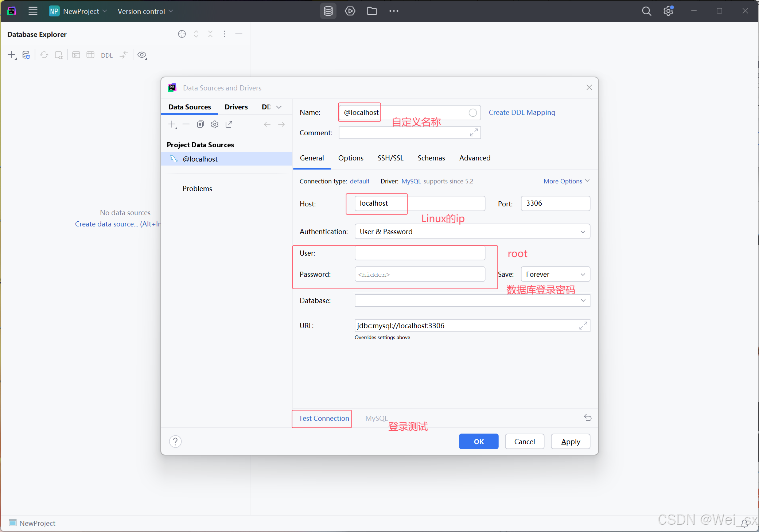The image size is (759, 532).
Task: Click the reset changes arrow icon
Action: pyautogui.click(x=588, y=418)
